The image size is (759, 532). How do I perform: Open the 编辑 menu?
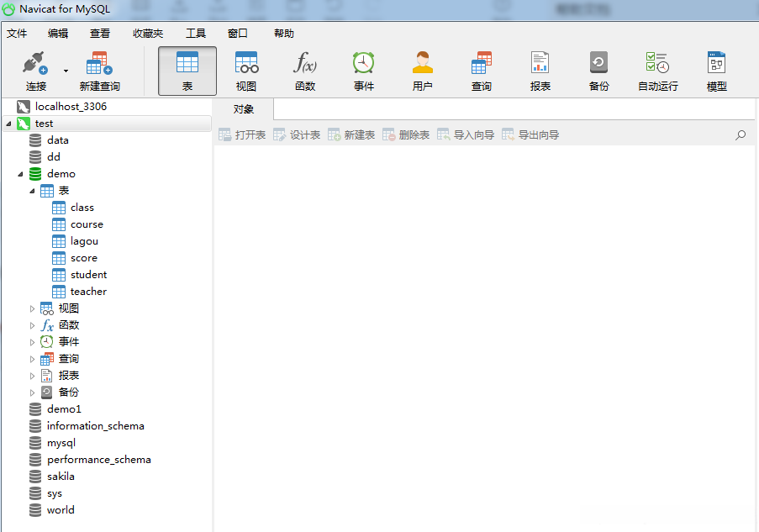(58, 34)
